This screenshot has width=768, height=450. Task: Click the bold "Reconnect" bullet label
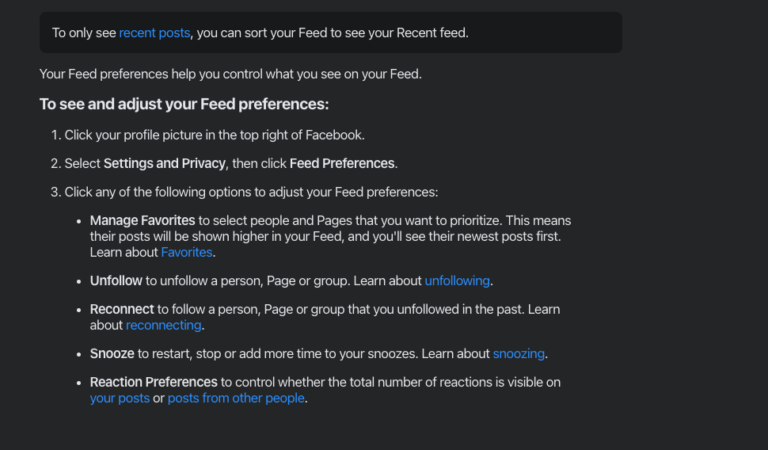pos(122,309)
